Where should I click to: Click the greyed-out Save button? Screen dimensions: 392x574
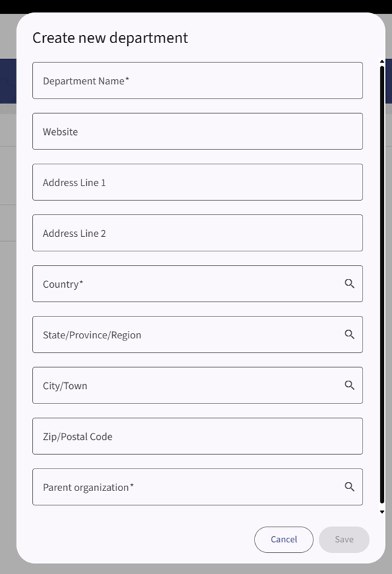344,540
